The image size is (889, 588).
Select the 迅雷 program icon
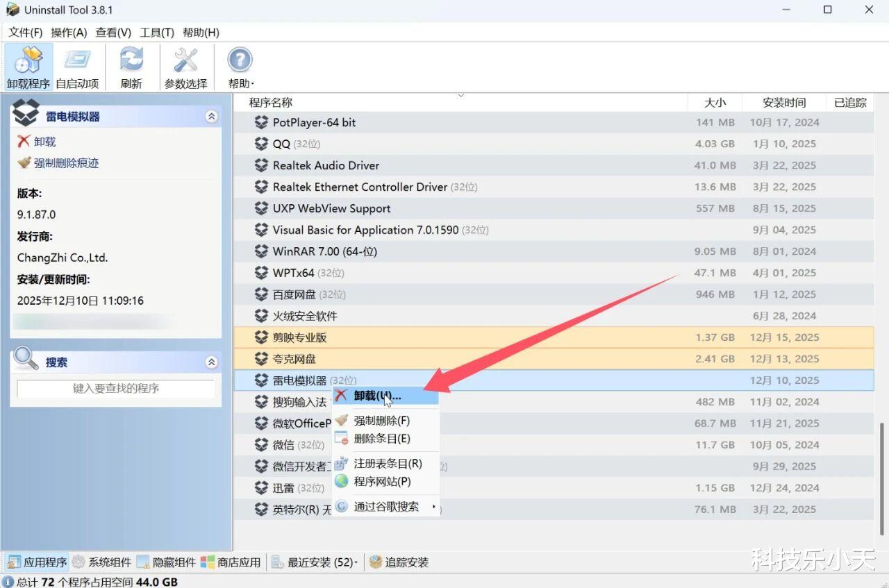click(x=261, y=488)
